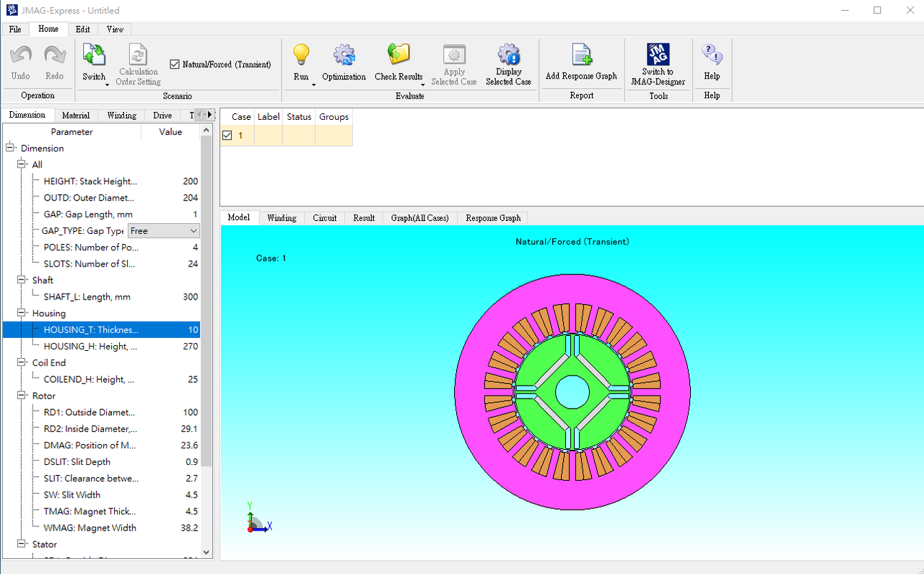Click Add Response Graph icon
Screen dimensions: 924x574
[581, 56]
